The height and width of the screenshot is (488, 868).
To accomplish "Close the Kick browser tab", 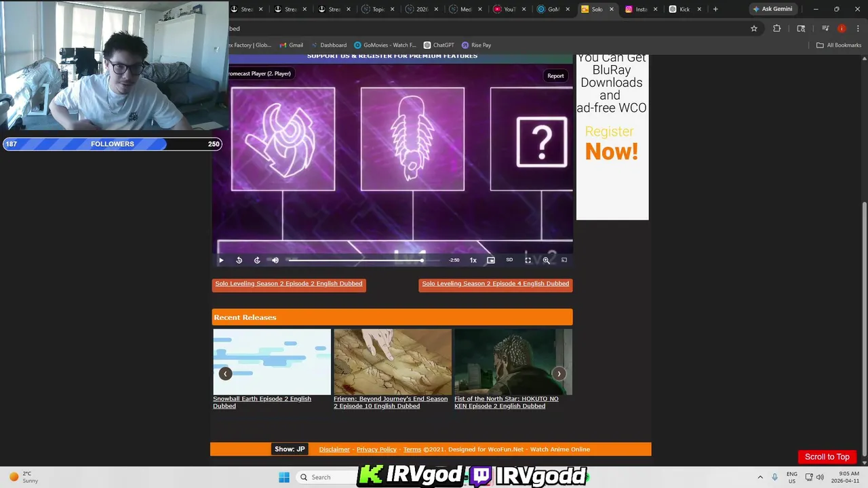I will pos(699,9).
